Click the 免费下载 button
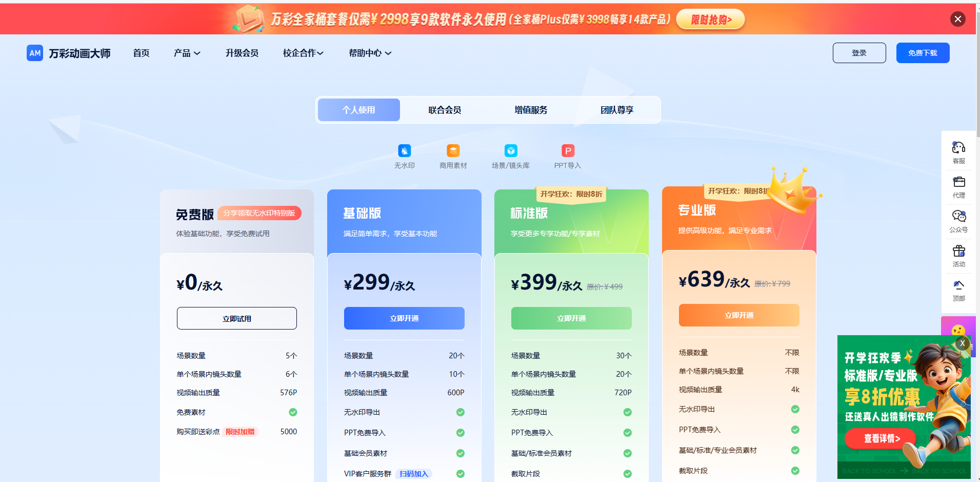This screenshot has height=482, width=980. click(x=923, y=53)
